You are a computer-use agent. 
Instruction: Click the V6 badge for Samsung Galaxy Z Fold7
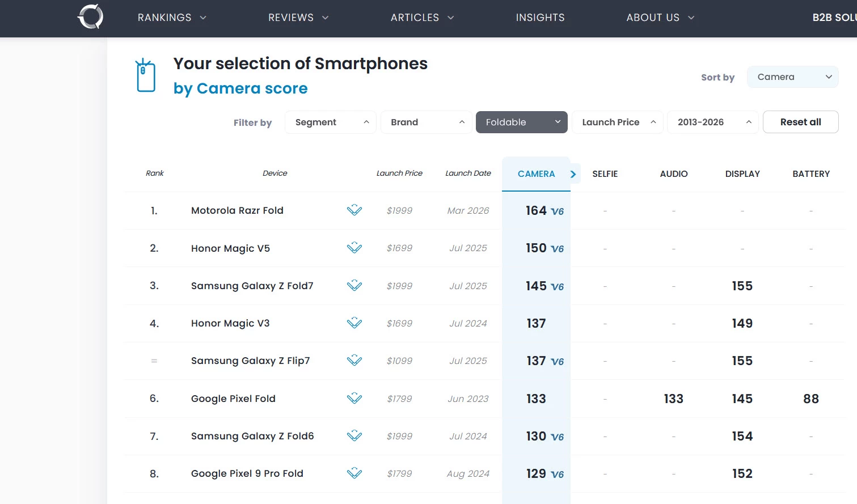[558, 287]
